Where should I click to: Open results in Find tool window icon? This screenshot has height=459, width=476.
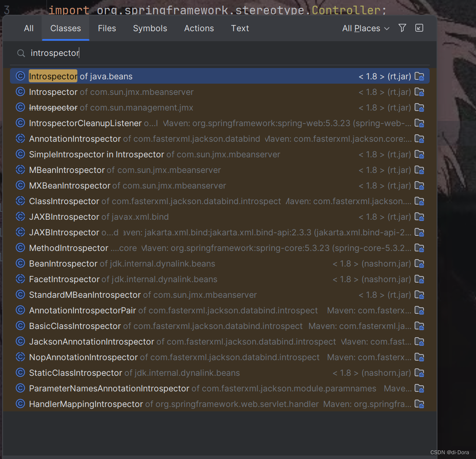419,28
